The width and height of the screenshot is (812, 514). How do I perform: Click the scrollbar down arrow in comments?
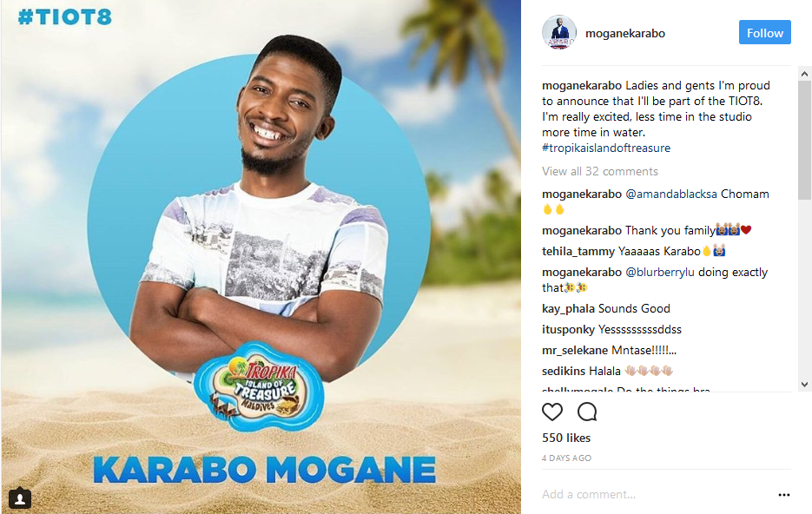pos(804,384)
